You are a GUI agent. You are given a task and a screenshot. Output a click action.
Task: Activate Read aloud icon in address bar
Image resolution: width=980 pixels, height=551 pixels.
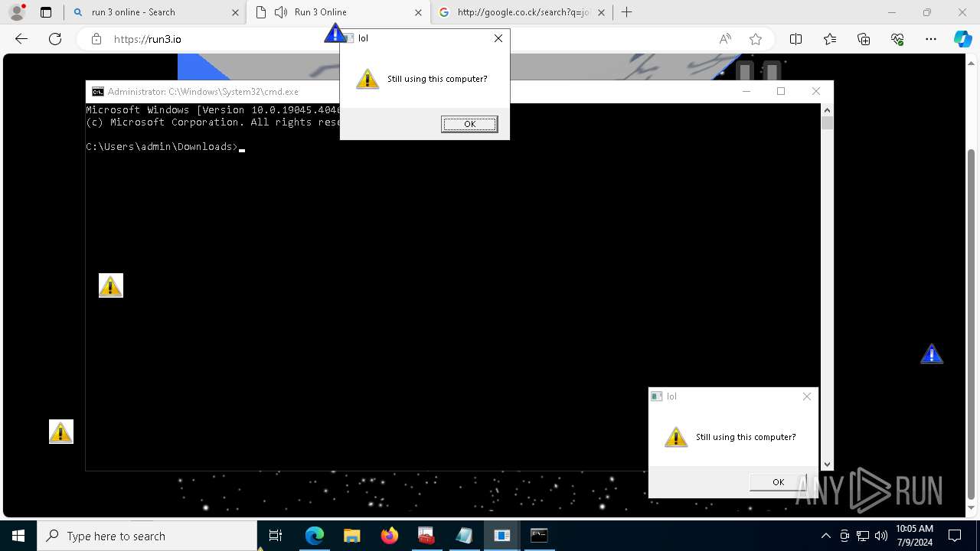[725, 39]
